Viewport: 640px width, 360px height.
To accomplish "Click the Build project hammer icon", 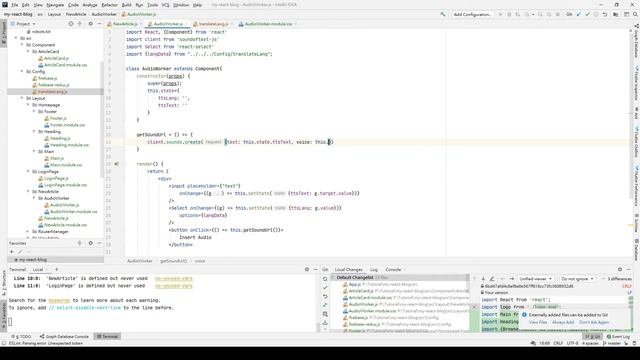I will pyautogui.click(x=443, y=14).
